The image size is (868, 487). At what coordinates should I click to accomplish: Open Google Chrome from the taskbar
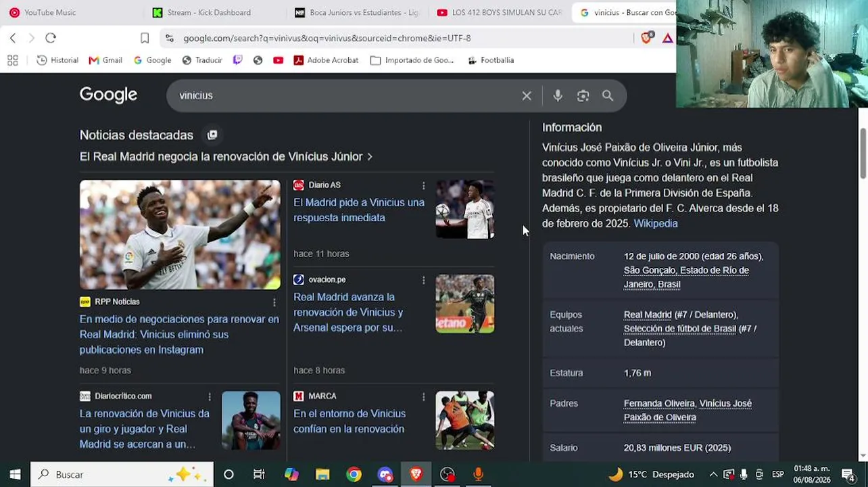point(354,474)
